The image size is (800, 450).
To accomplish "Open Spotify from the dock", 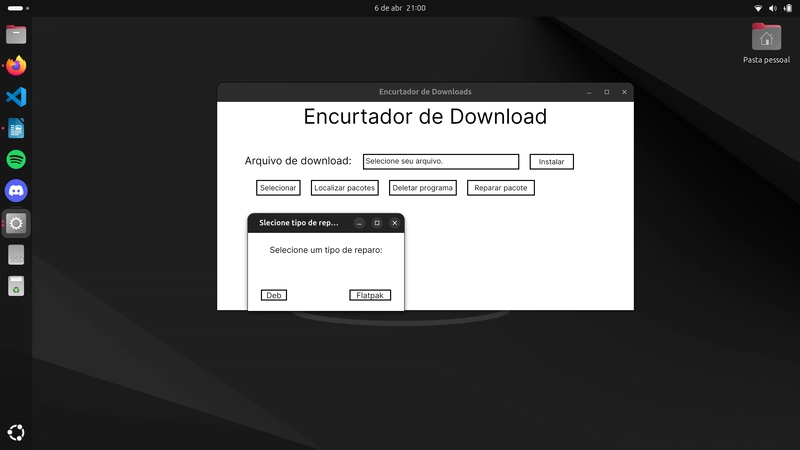I will click(x=16, y=159).
